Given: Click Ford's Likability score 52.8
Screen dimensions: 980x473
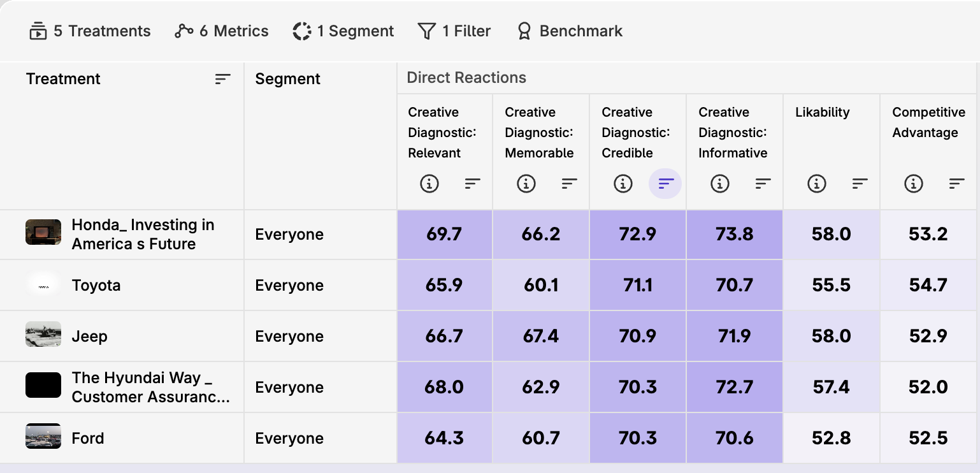Looking at the screenshot, I should (x=832, y=439).
